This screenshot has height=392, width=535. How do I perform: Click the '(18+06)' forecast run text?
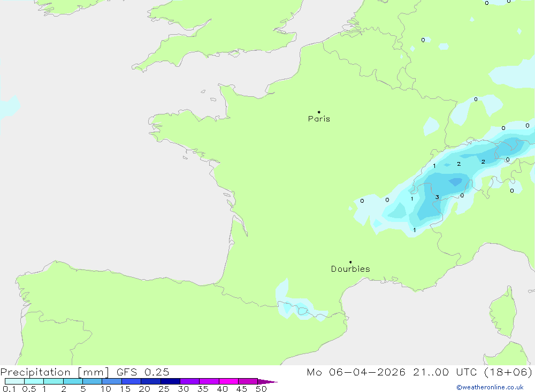pyautogui.click(x=508, y=372)
